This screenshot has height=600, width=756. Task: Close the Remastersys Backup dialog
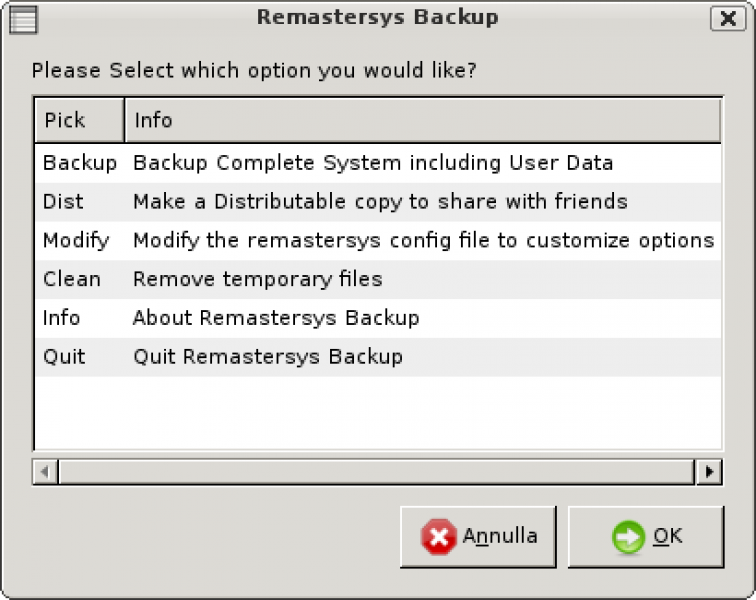725,18
